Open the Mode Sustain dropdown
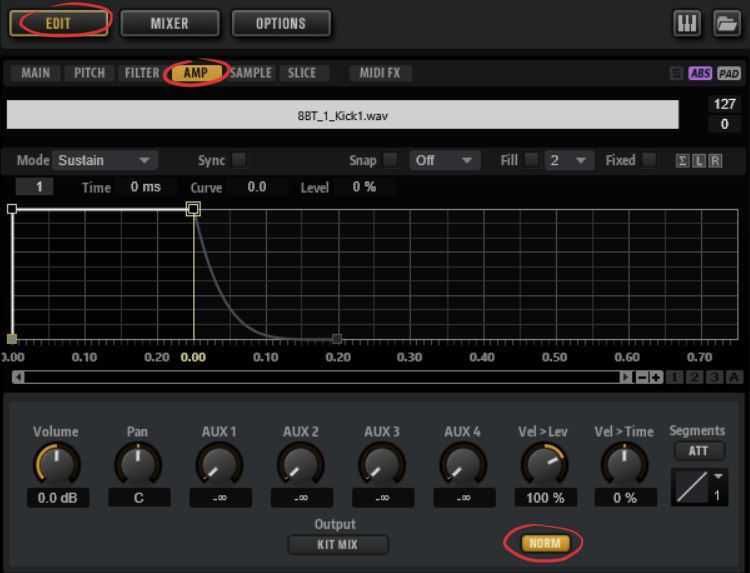This screenshot has width=750, height=573. pyautogui.click(x=105, y=160)
